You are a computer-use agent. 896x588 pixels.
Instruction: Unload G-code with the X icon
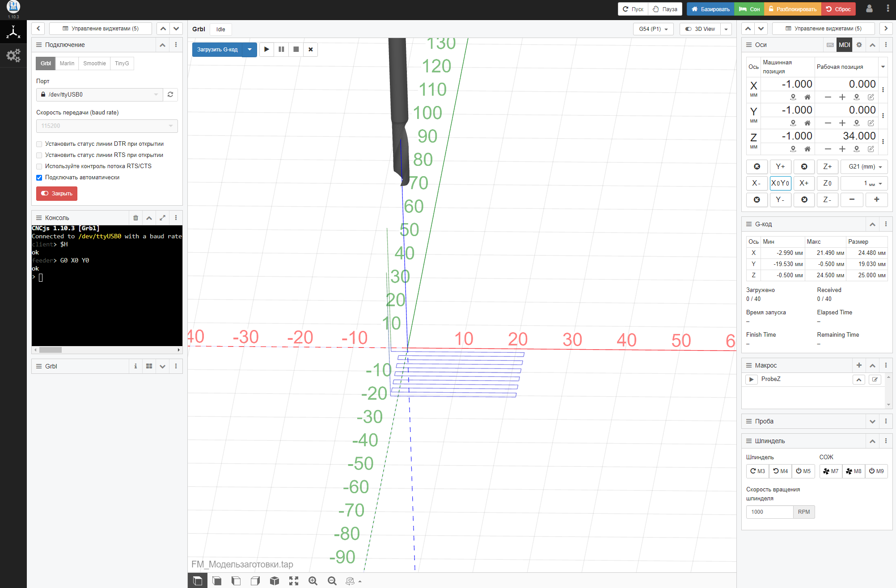tap(311, 49)
